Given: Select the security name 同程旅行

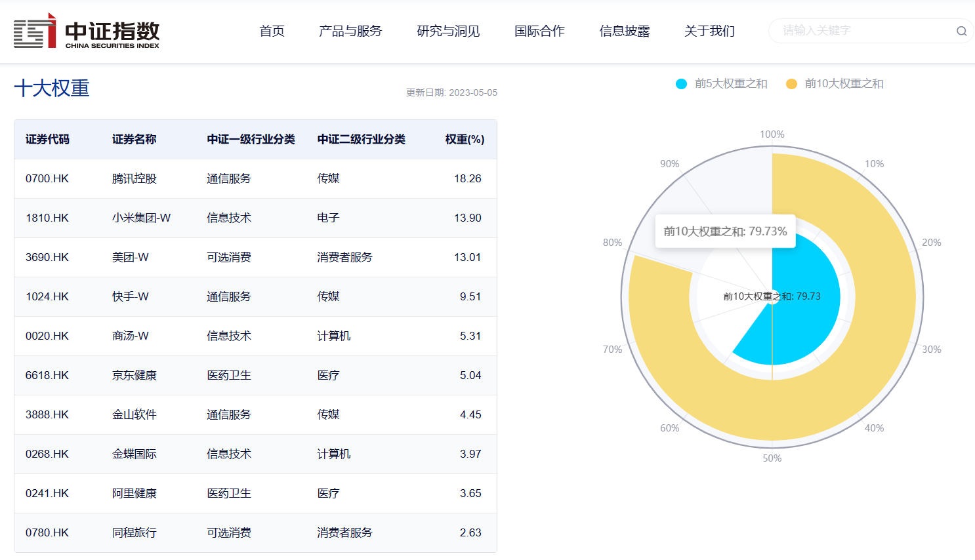Looking at the screenshot, I should click(135, 532).
